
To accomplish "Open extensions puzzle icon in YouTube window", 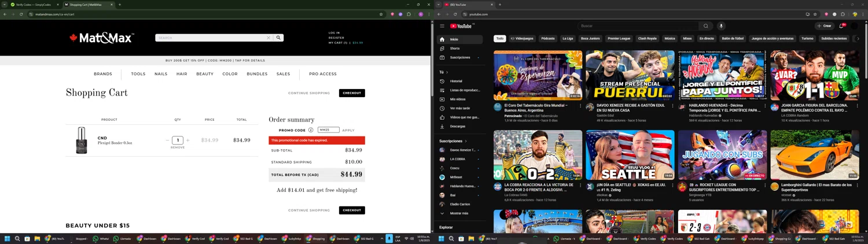I will pos(843,14).
